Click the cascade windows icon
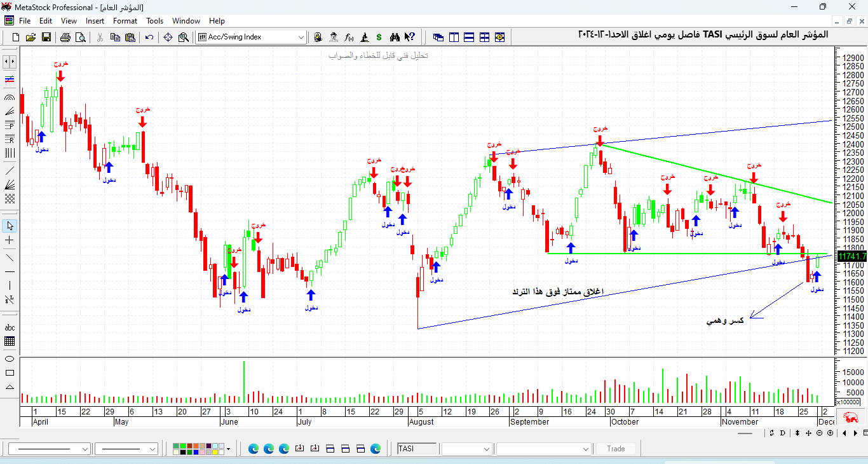Screen dimensions: 868x464 [438, 37]
